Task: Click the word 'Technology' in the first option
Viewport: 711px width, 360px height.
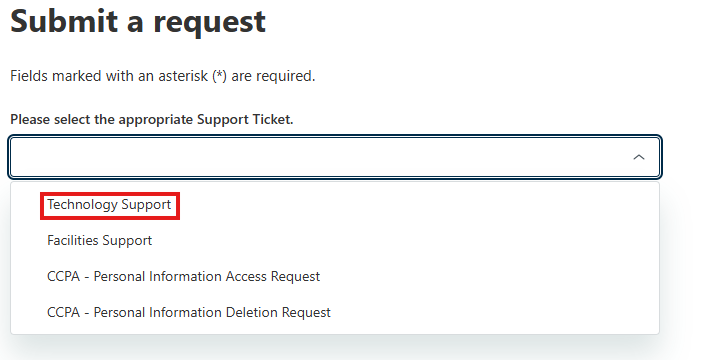Action: pos(82,205)
